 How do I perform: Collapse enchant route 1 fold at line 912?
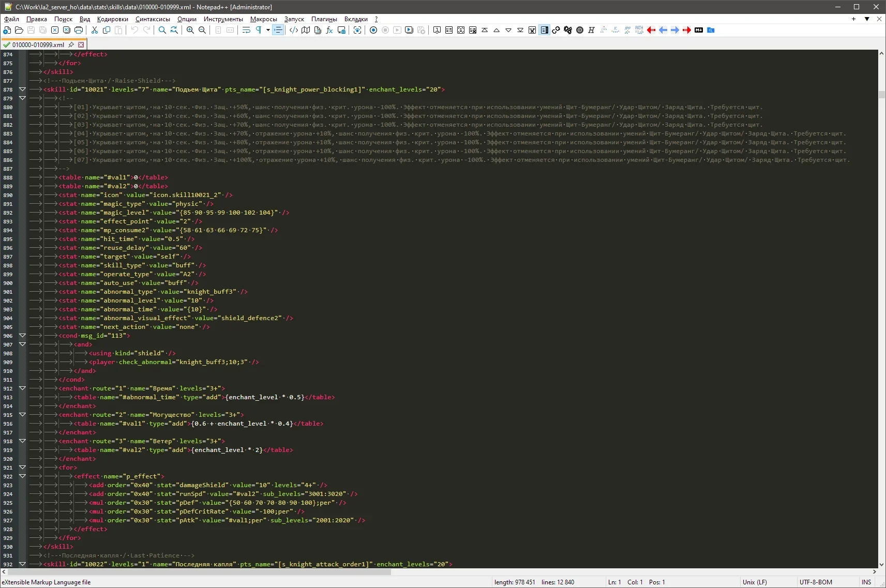coord(22,388)
